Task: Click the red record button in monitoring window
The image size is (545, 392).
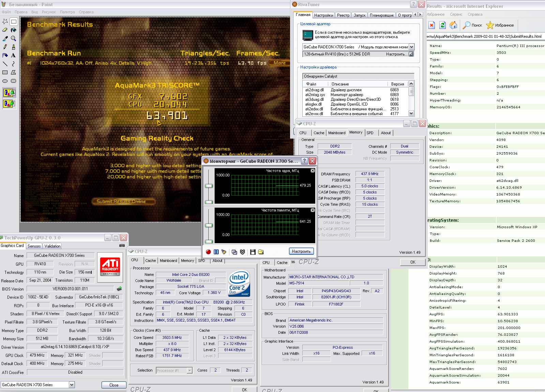Action: pyautogui.click(x=208, y=252)
